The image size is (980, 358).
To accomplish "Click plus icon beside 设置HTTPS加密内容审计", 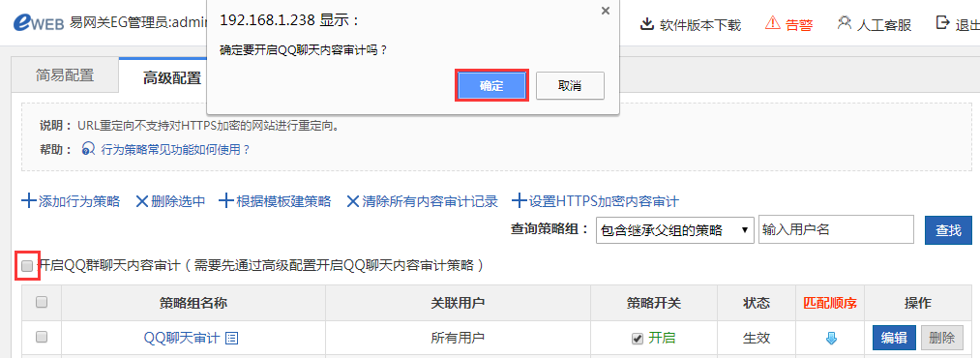I will [x=520, y=201].
